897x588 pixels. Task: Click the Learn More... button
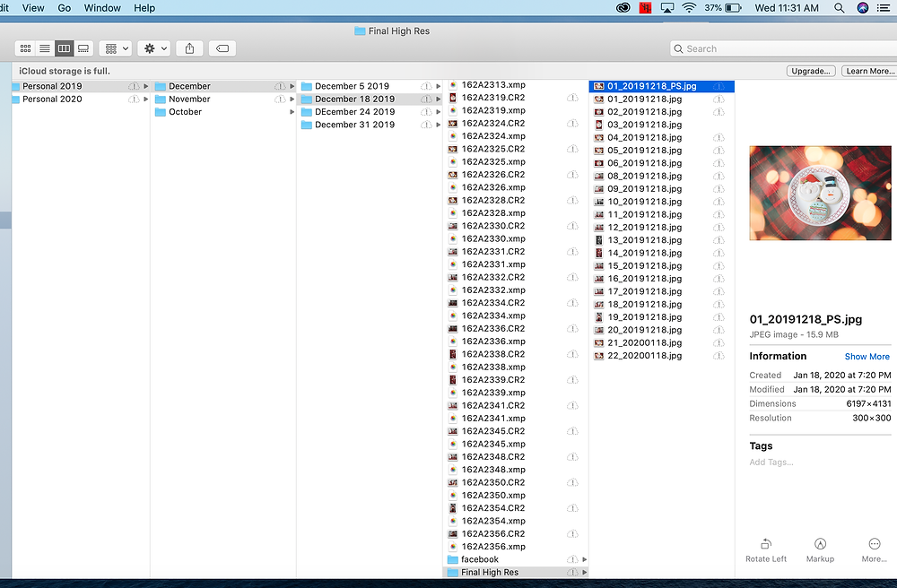(x=869, y=71)
